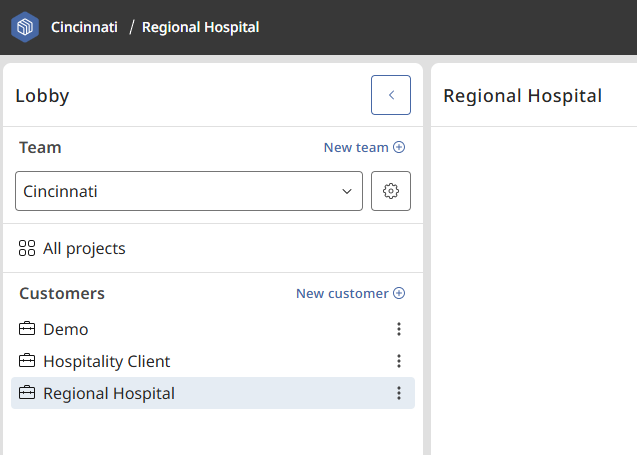Screen dimensions: 637x455
Task: Open three-dot menu for Hospitality Client
Action: 399,361
